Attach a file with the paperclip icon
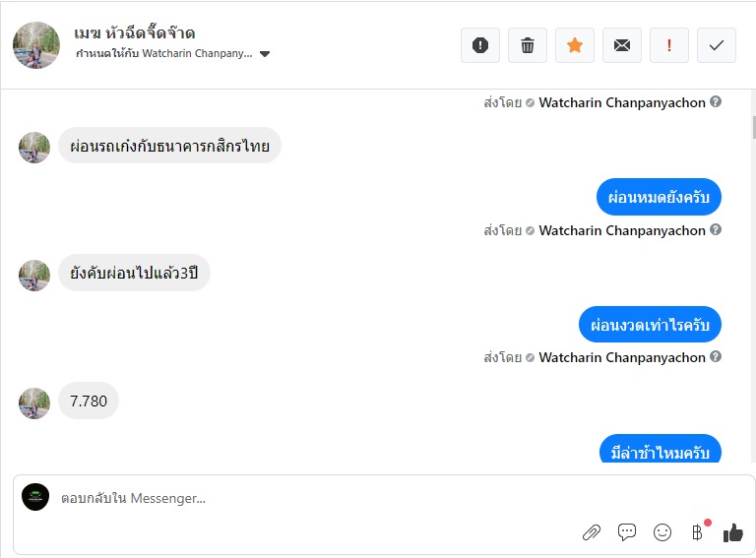This screenshot has width=756, height=558. (x=592, y=532)
